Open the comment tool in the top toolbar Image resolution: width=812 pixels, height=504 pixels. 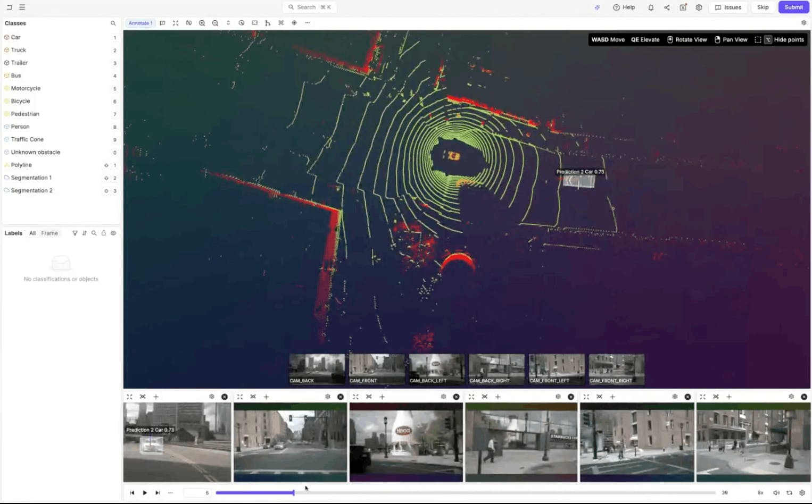[163, 23]
